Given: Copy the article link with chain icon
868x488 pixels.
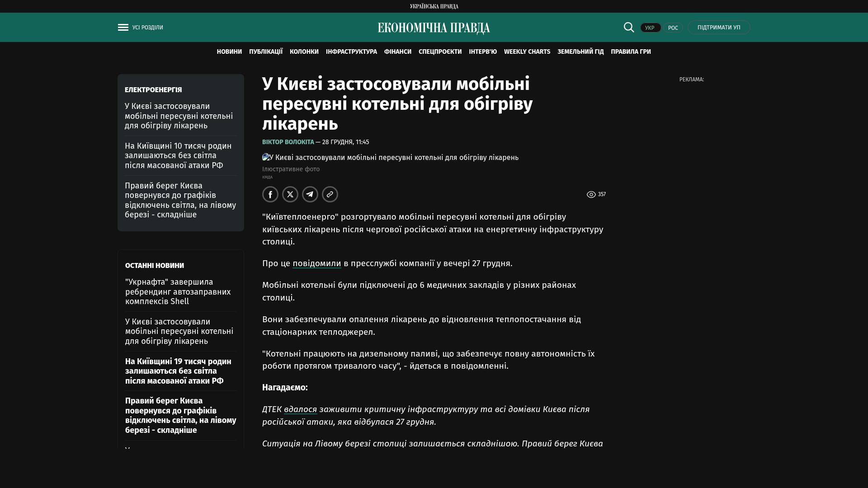Looking at the screenshot, I should [x=330, y=194].
